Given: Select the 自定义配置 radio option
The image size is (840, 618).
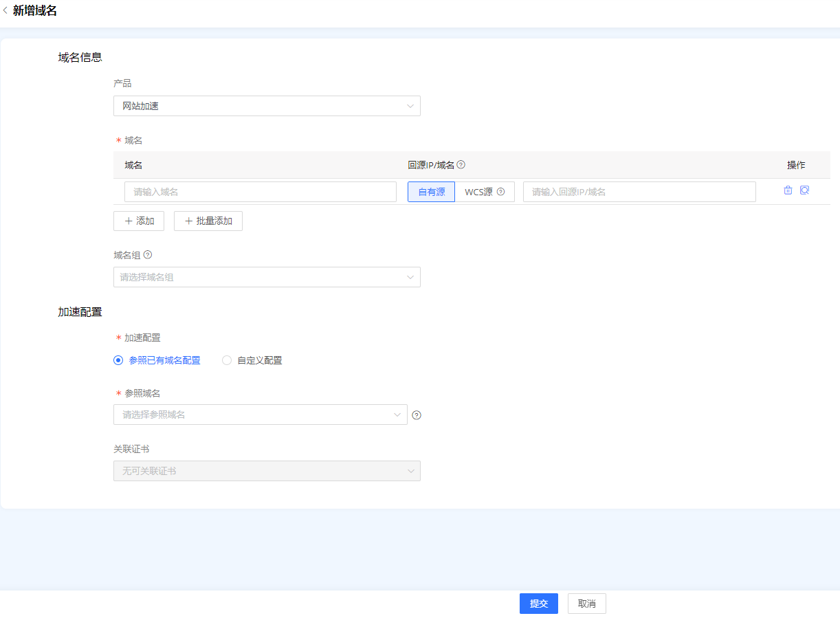Looking at the screenshot, I should [227, 360].
